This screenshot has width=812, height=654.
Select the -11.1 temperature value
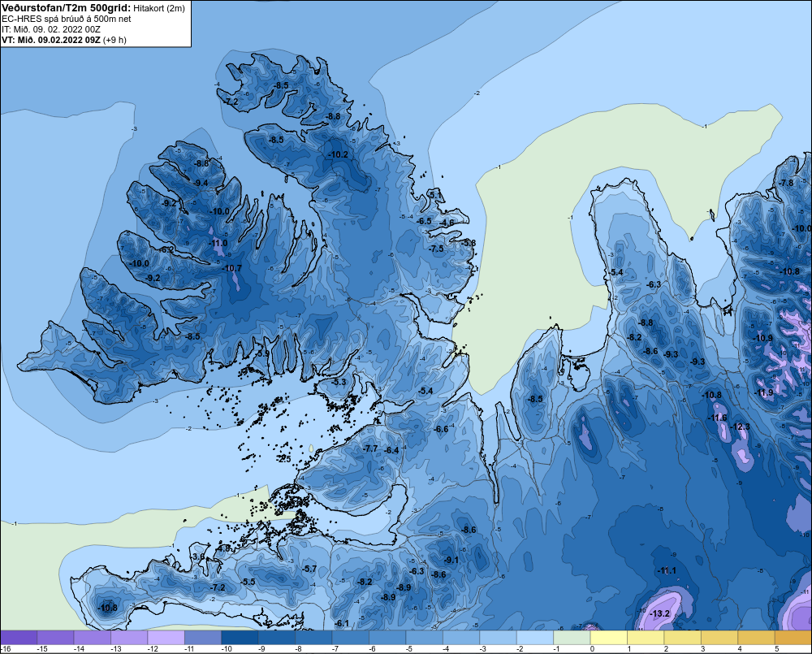667,570
